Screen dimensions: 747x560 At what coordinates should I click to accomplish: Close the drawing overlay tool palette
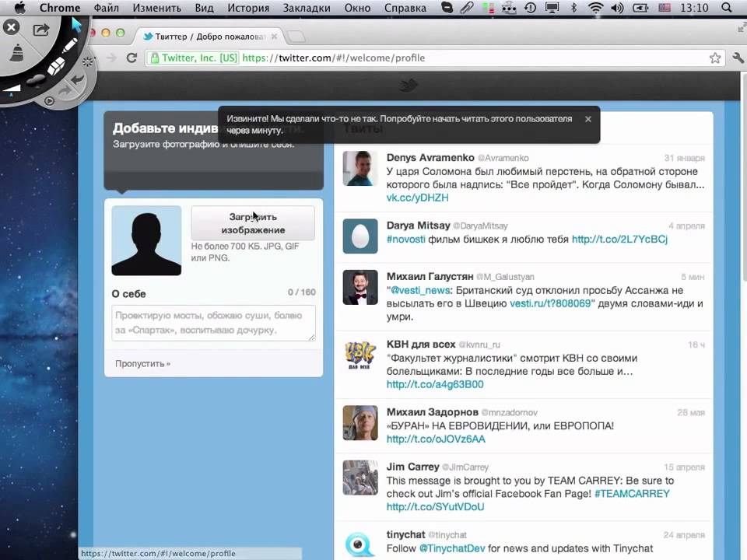pyautogui.click(x=11, y=27)
